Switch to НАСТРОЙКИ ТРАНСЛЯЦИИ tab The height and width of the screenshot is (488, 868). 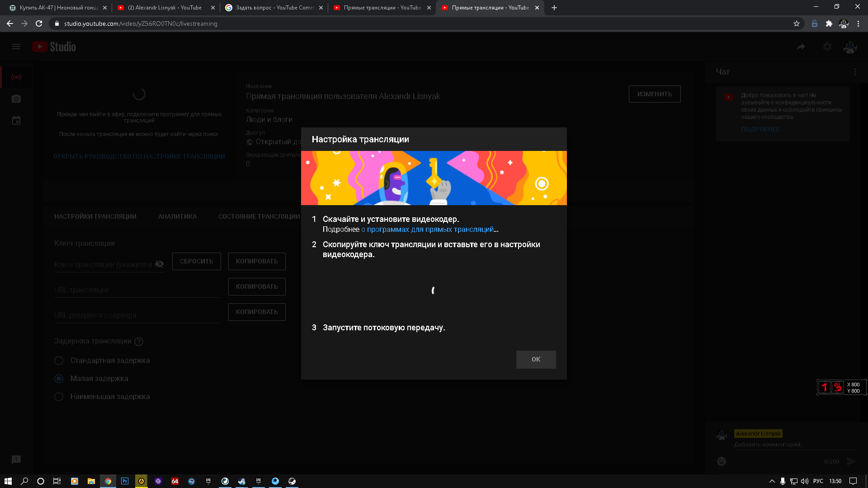coord(95,216)
